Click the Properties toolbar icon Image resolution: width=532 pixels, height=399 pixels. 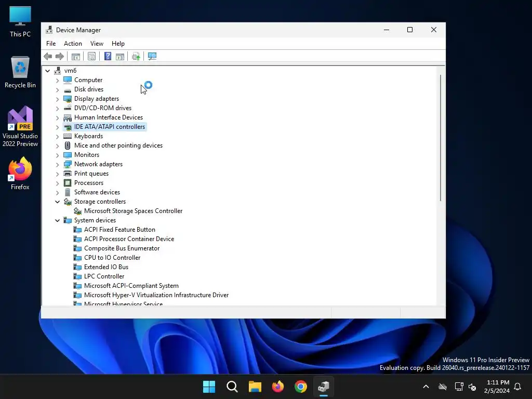(91, 56)
